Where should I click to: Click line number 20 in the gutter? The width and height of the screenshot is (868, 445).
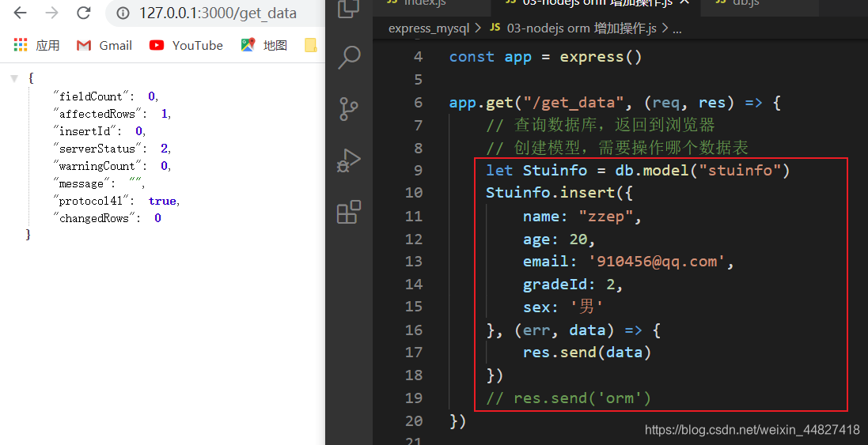click(x=414, y=420)
